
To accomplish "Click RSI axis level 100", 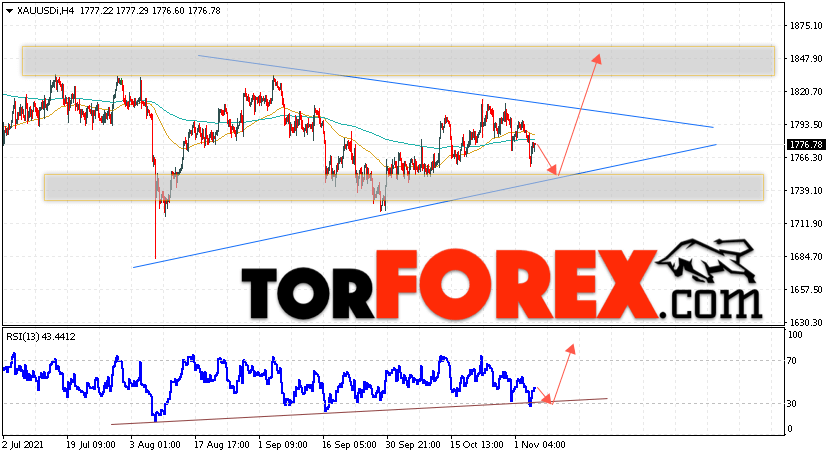I will coord(795,335).
